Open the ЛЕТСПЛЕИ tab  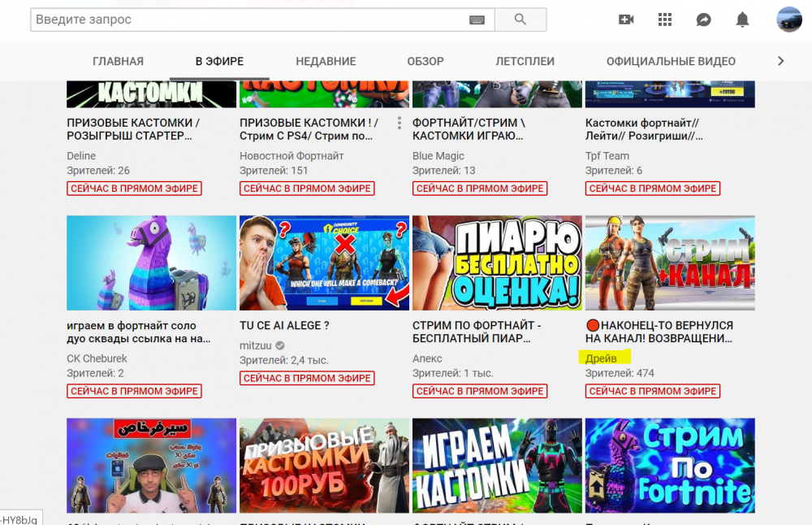(525, 61)
